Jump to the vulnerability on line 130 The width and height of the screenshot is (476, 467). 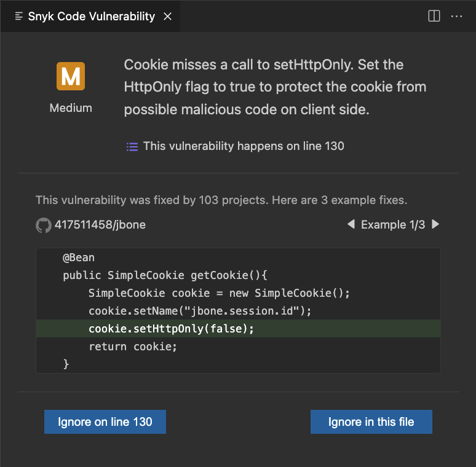pyautogui.click(x=244, y=146)
